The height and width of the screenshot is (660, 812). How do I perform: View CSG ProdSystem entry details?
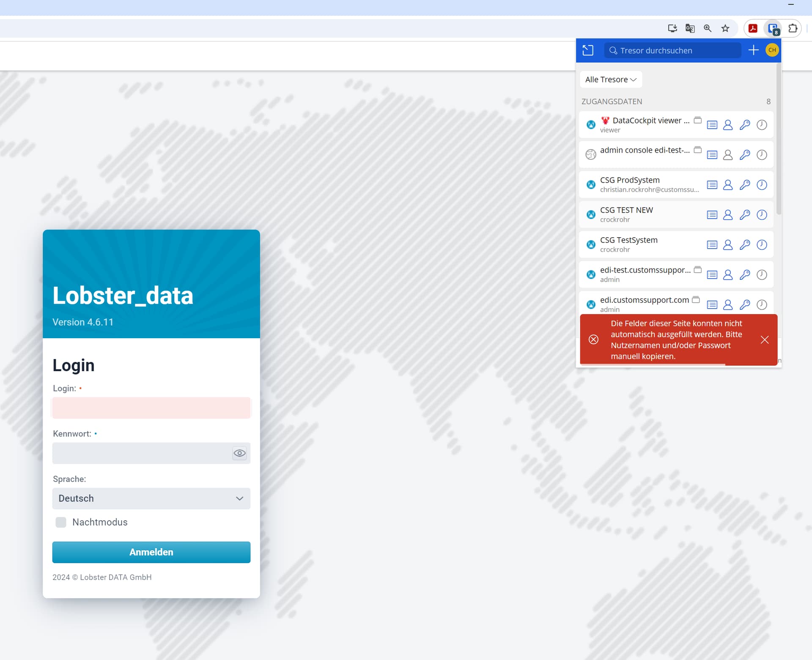(x=712, y=185)
